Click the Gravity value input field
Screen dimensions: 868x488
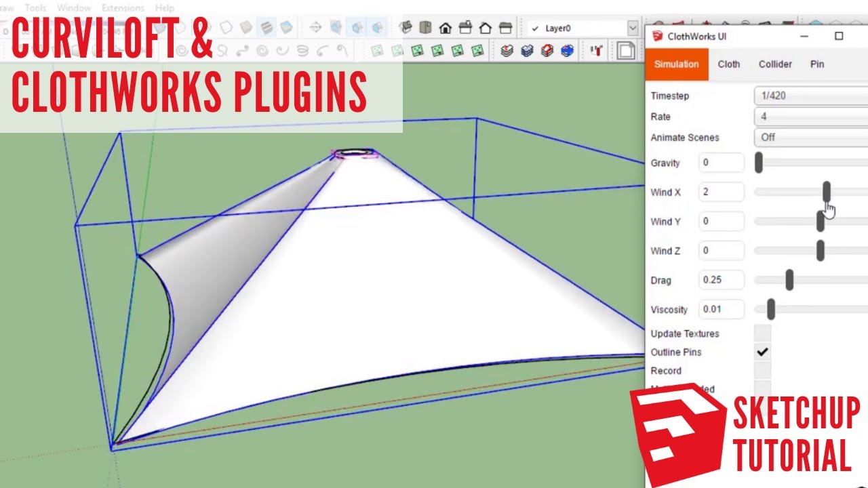722,163
